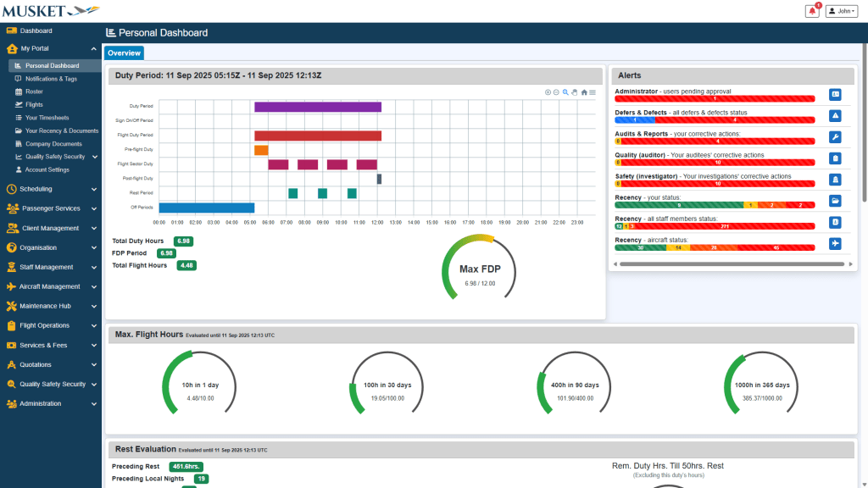
Task: Reset chart zoom with home icon
Action: (x=584, y=91)
